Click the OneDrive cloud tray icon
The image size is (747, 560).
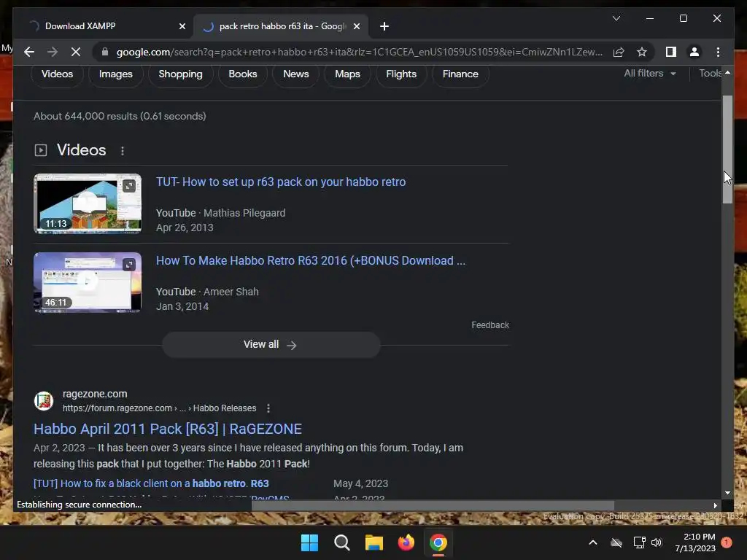pyautogui.click(x=616, y=542)
